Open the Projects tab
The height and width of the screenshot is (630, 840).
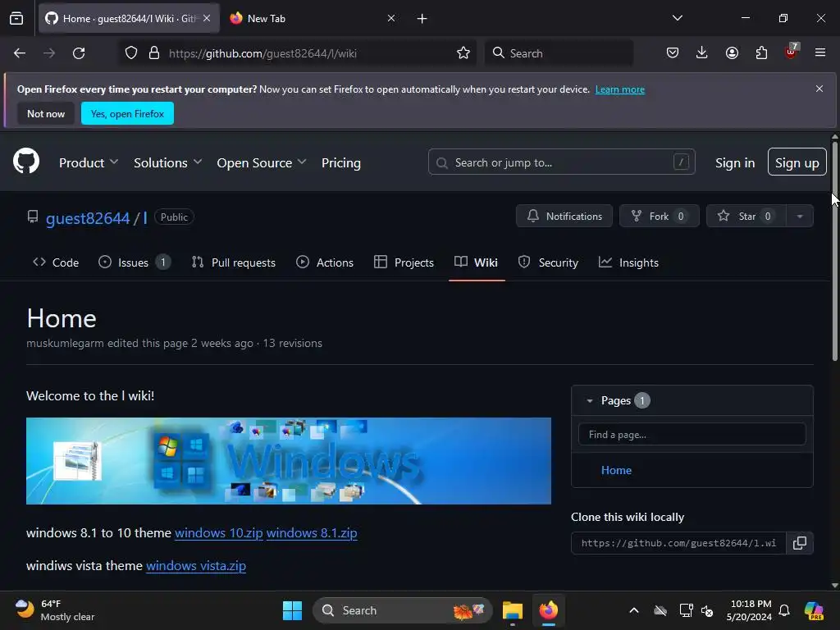(x=404, y=262)
